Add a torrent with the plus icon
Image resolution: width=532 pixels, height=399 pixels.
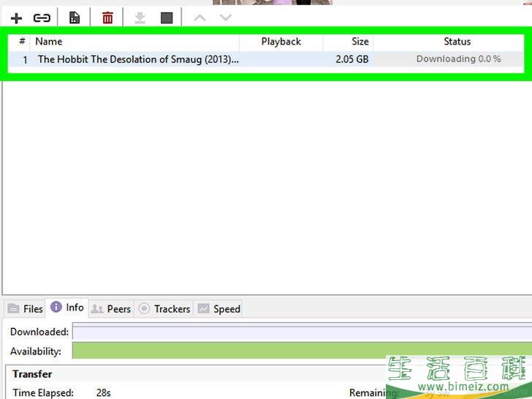[16, 18]
